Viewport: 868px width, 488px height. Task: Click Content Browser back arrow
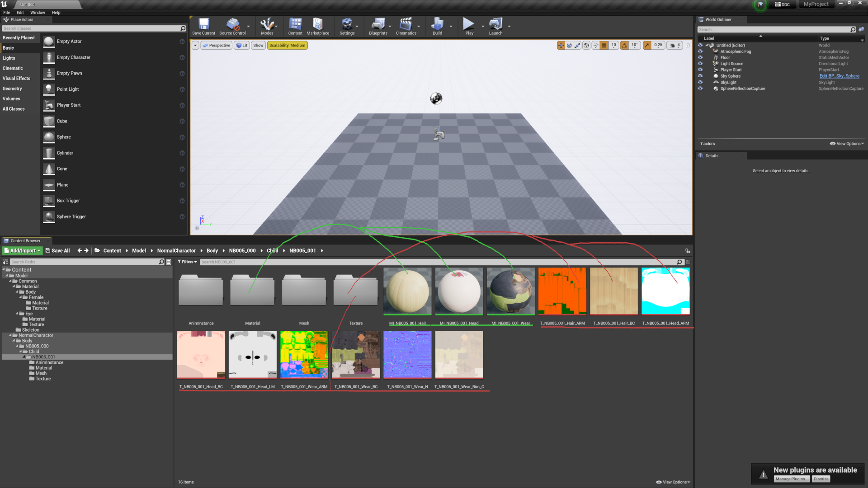point(80,250)
